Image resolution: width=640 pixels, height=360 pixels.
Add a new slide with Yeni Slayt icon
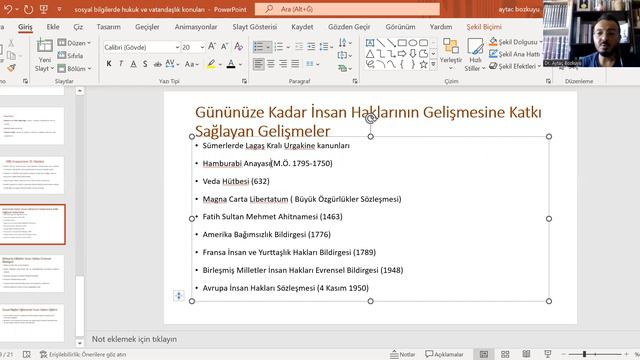pos(44,46)
